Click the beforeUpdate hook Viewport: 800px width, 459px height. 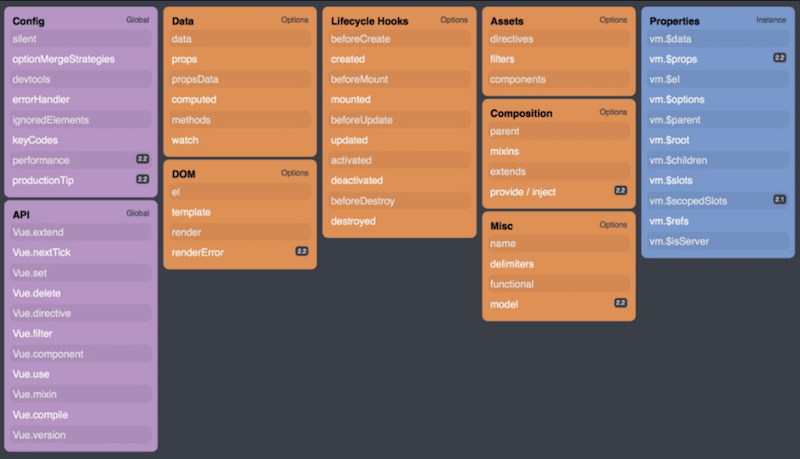point(399,120)
